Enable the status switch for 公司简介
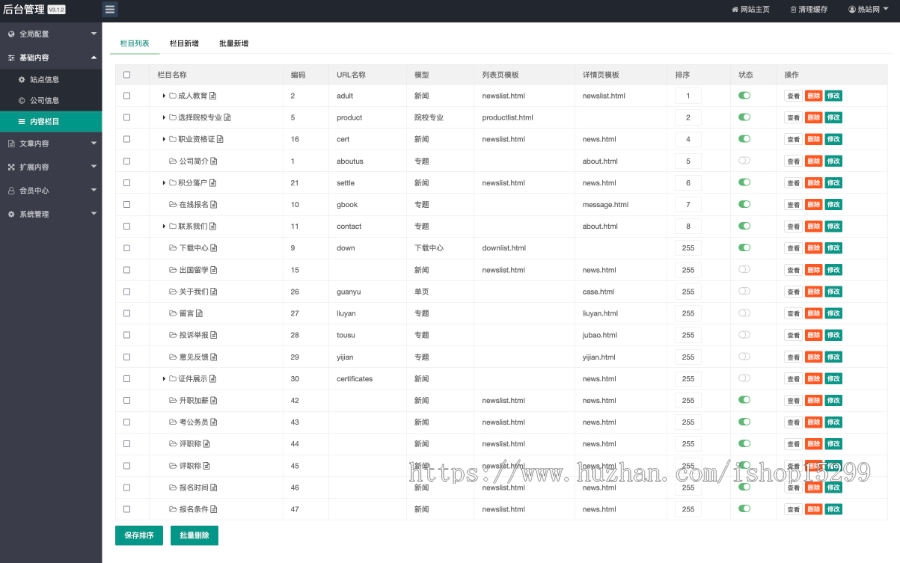This screenshot has height=563, width=900. pos(744,161)
